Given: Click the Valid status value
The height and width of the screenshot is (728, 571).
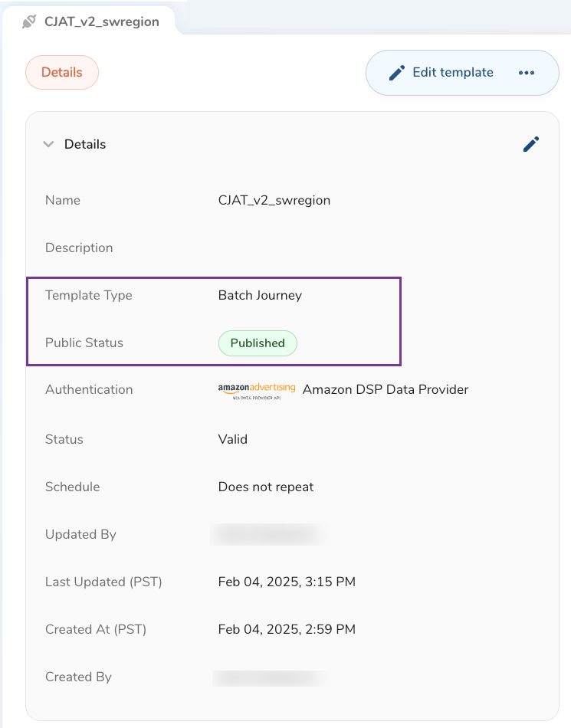Looking at the screenshot, I should [232, 440].
